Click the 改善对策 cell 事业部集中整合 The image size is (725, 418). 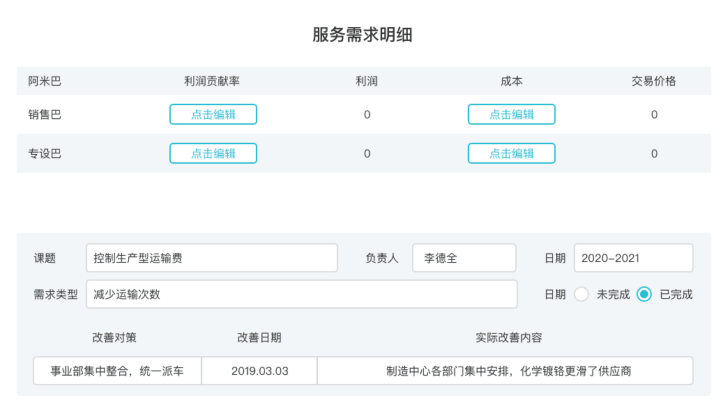coord(117,371)
